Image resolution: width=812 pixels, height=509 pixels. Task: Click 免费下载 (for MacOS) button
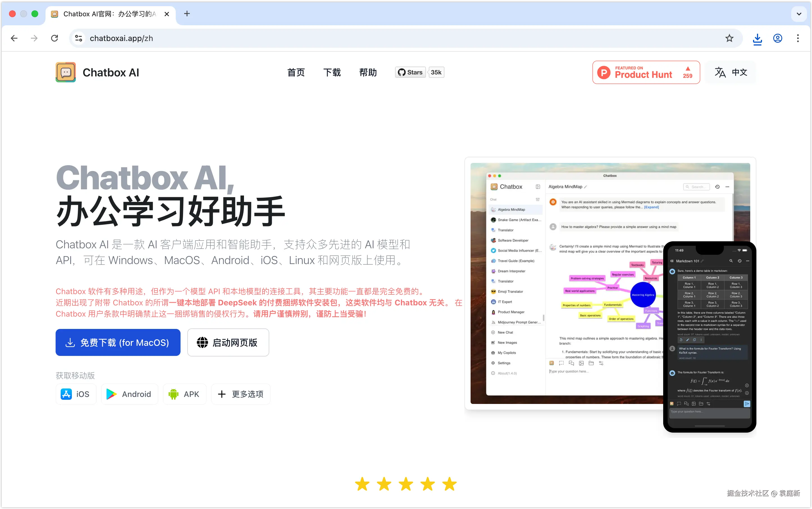point(118,342)
